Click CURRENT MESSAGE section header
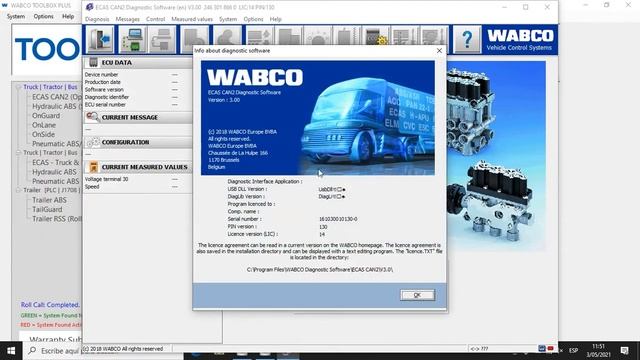 [138, 117]
